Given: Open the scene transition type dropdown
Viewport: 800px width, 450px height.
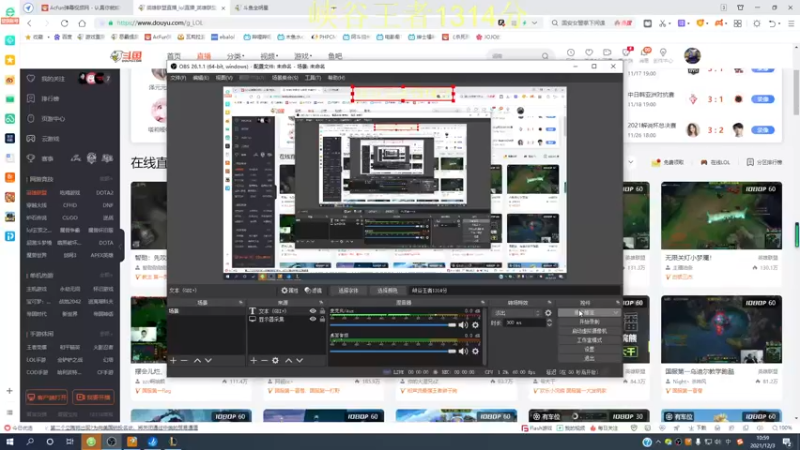Looking at the screenshot, I should (x=517, y=313).
